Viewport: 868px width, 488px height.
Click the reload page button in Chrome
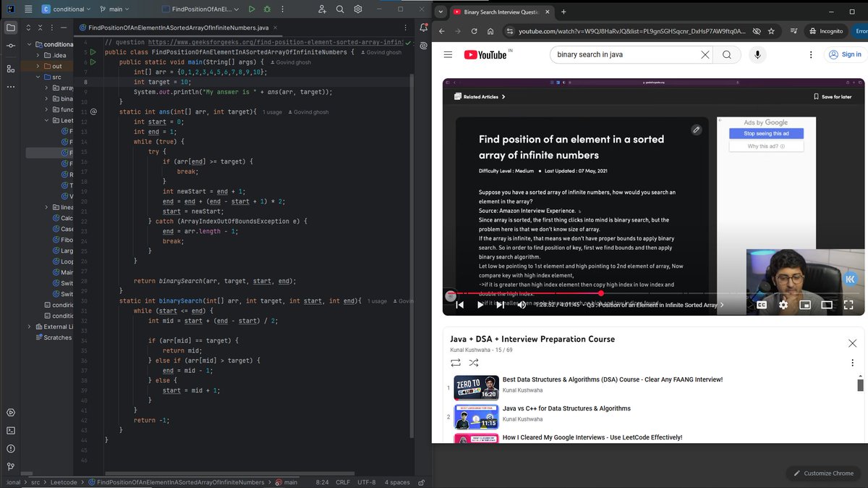tap(474, 31)
